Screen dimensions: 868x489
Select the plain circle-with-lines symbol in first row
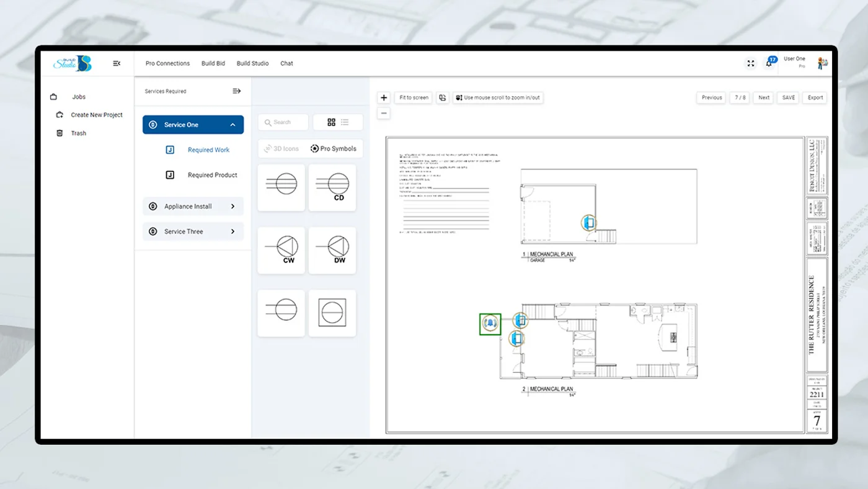[281, 187]
